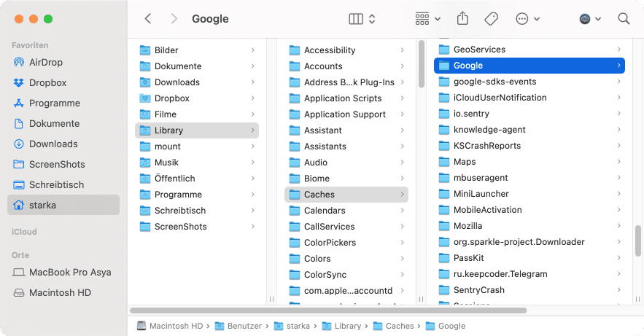This screenshot has width=644, height=336.
Task: Select ScreenShots in the sidebar
Action: point(63,165)
